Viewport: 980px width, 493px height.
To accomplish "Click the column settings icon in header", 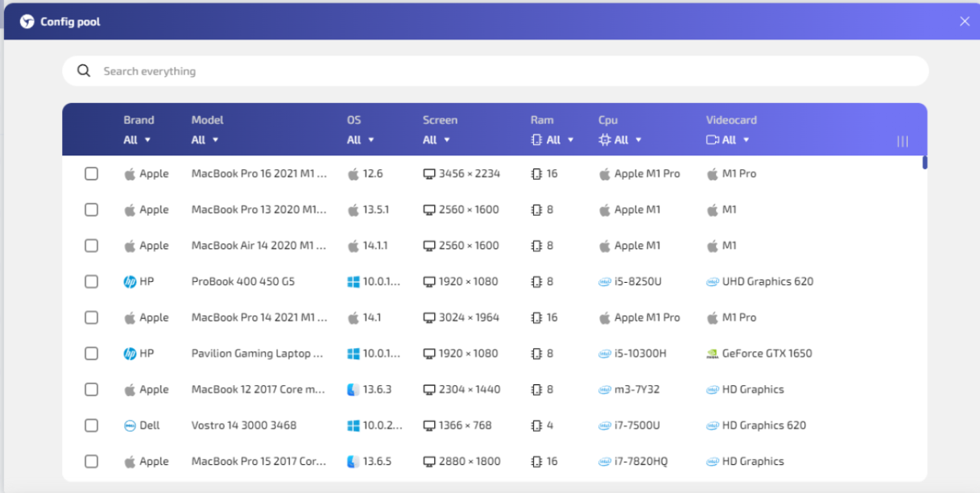I will coord(903,141).
